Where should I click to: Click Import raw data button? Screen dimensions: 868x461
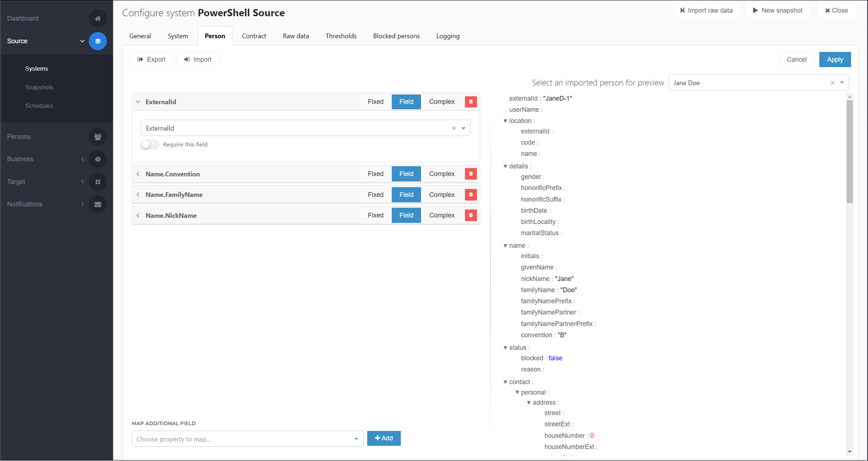coord(706,10)
